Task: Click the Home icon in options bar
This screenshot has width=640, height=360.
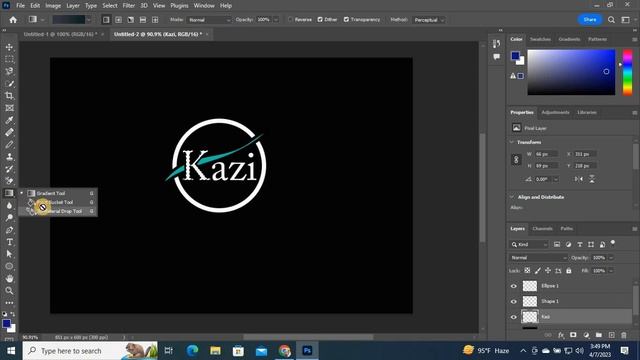Action: 13,20
